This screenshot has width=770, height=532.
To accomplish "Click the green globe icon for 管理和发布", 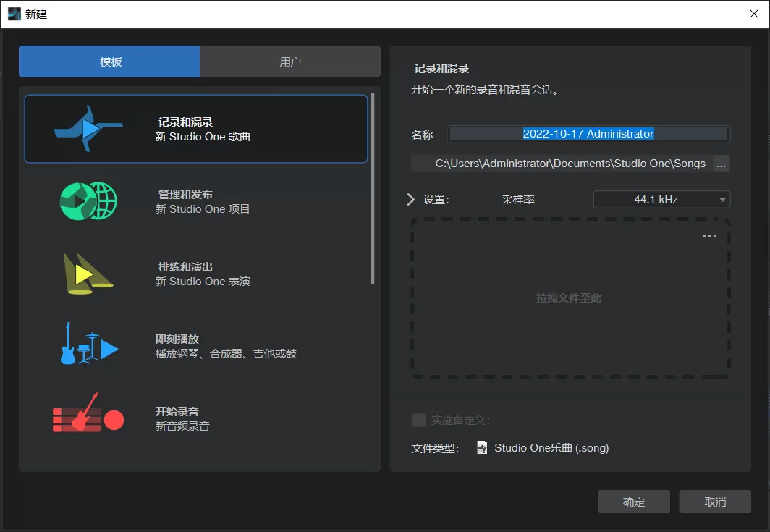I will (x=87, y=200).
